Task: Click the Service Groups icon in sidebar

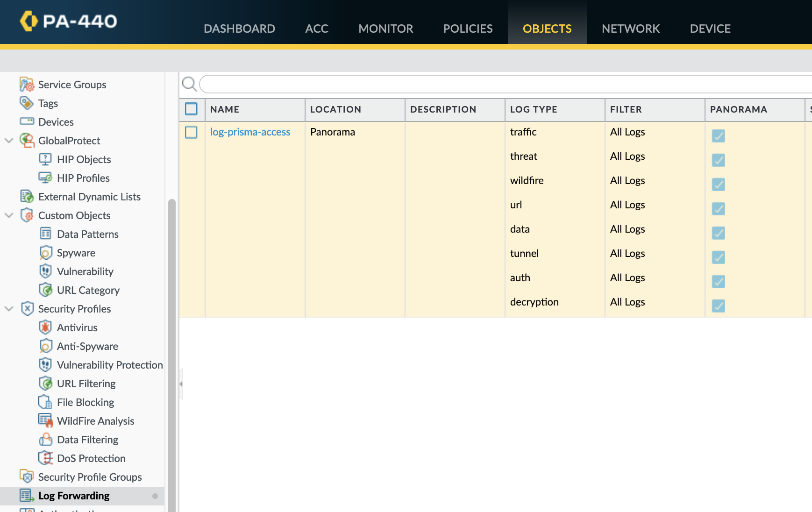Action: [27, 85]
